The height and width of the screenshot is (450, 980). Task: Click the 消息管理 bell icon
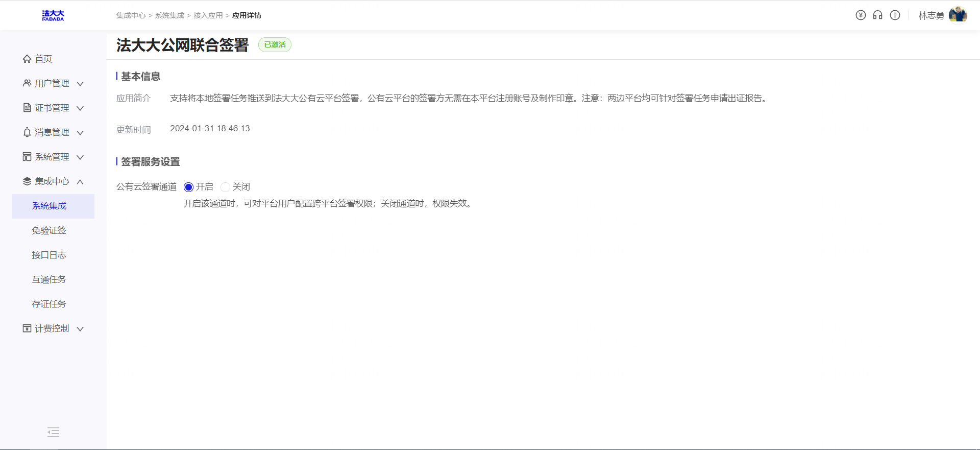(x=27, y=132)
